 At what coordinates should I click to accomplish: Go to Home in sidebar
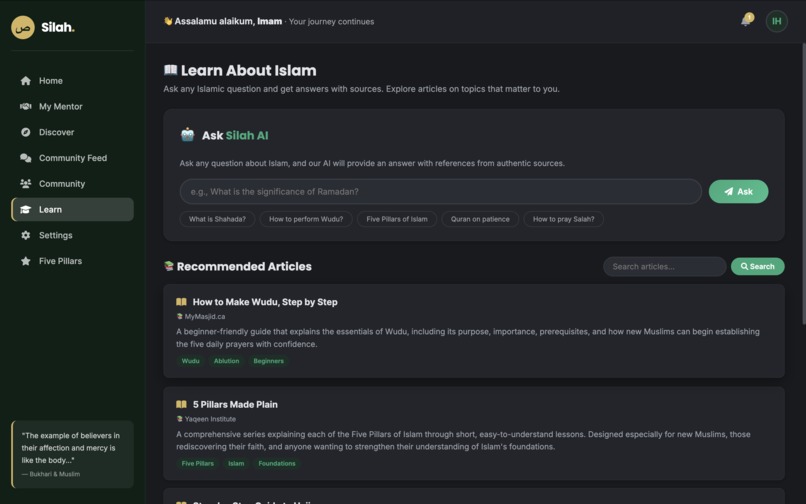click(x=72, y=81)
